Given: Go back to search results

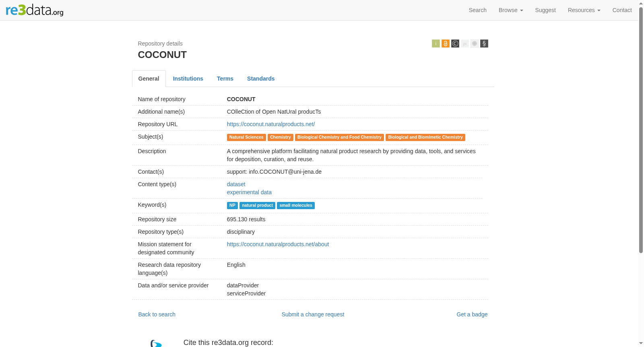Looking at the screenshot, I should pyautogui.click(x=157, y=314).
